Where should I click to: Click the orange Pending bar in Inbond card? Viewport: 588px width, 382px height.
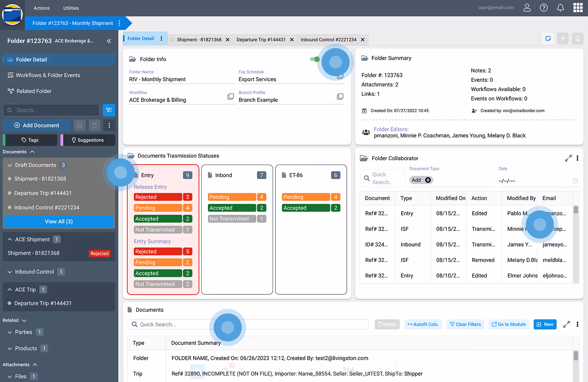pyautogui.click(x=232, y=197)
